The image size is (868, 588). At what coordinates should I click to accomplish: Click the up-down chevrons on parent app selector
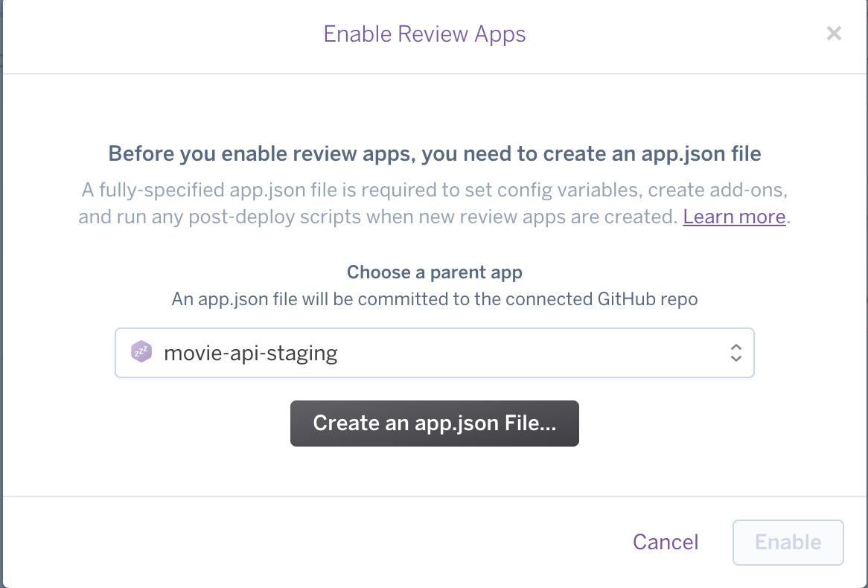pos(735,353)
